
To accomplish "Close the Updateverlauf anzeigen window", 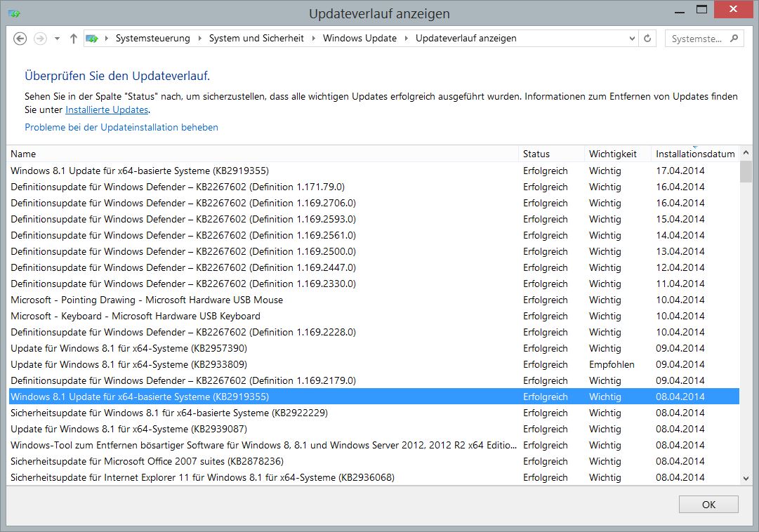I will pyautogui.click(x=733, y=9).
